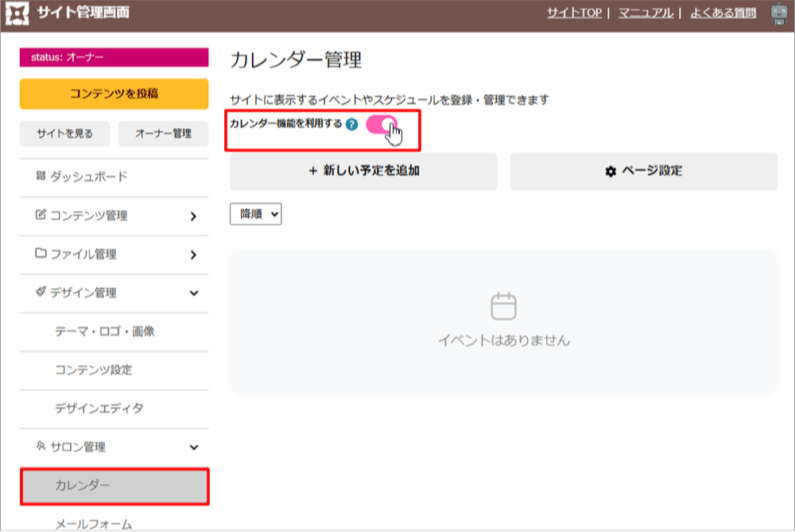
Task: Open the 降順 sort order dropdown
Action: point(255,214)
